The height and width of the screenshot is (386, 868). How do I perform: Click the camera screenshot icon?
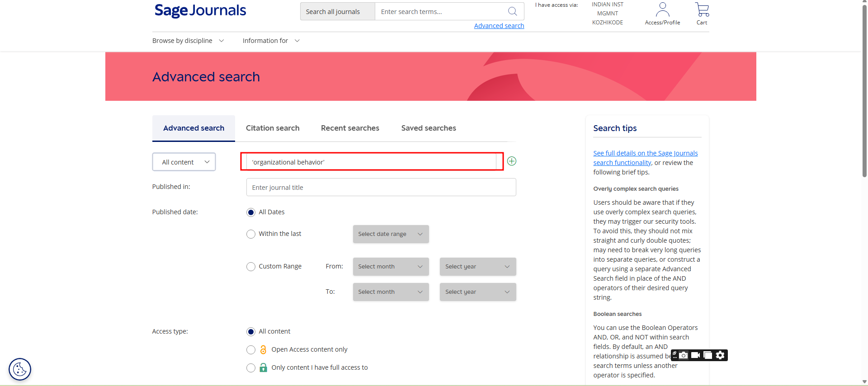point(684,355)
